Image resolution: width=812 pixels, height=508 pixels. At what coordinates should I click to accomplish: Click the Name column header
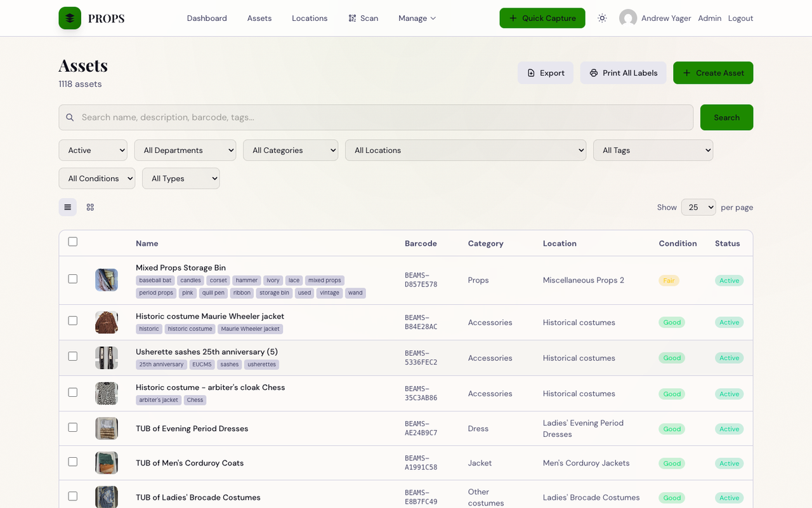[147, 243]
